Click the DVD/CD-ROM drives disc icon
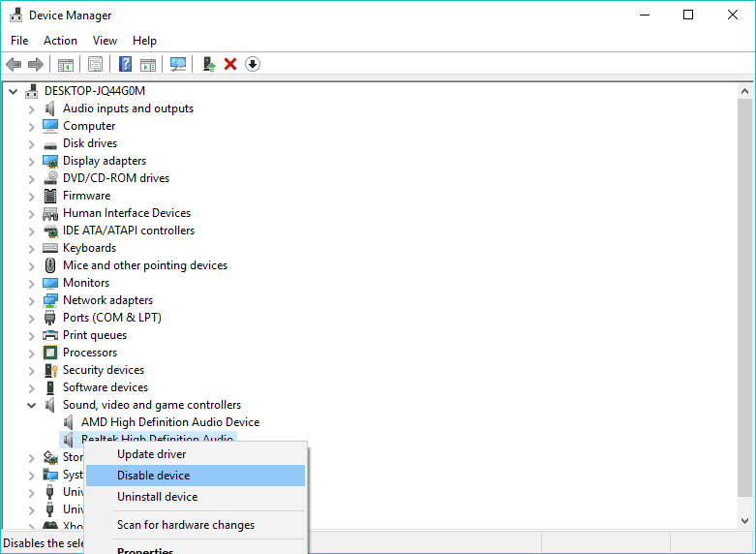This screenshot has height=554, width=756. point(50,178)
